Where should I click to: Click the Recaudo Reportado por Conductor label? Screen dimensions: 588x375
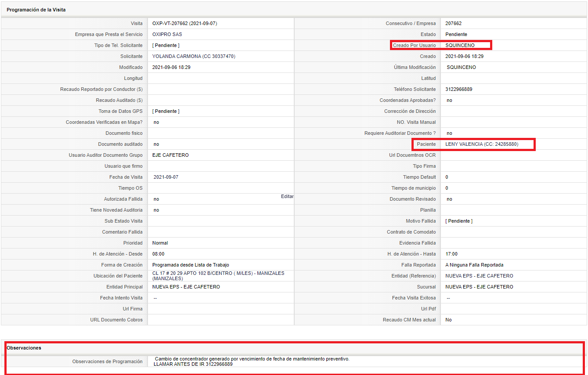101,89
